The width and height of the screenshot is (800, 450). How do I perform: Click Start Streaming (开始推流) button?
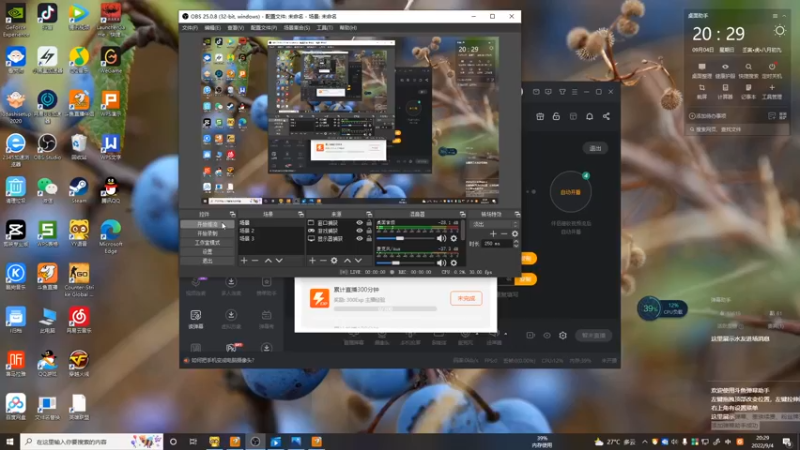[207, 224]
